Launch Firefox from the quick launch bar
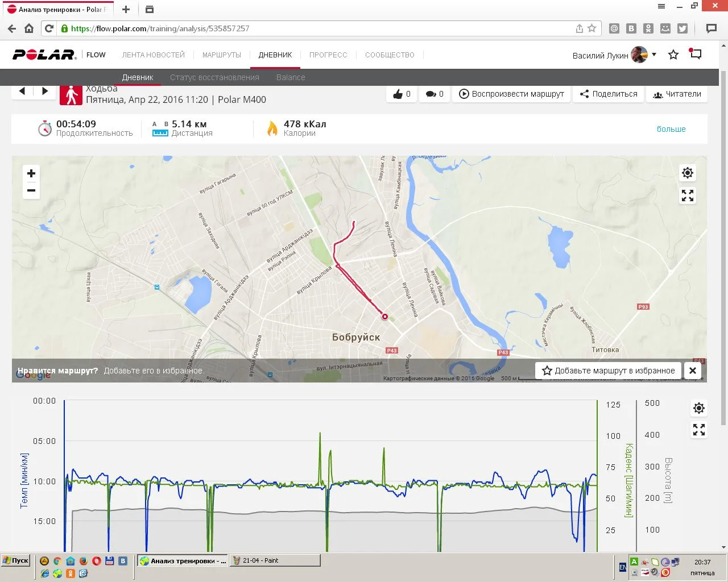This screenshot has width=728, height=582. point(83,561)
